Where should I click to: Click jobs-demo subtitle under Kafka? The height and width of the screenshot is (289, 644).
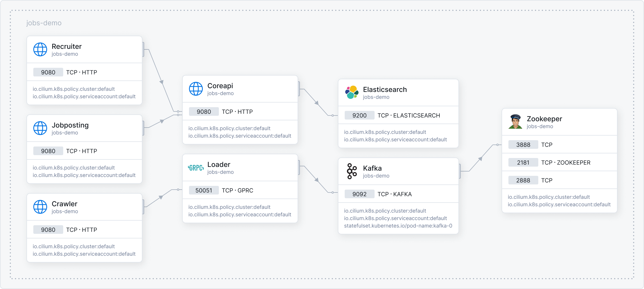376,176
